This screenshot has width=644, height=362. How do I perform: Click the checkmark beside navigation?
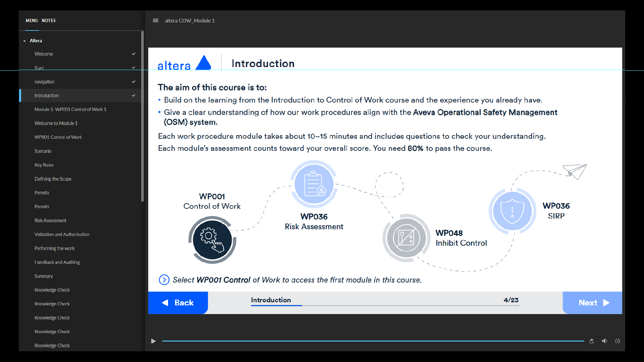pyautogui.click(x=133, y=82)
